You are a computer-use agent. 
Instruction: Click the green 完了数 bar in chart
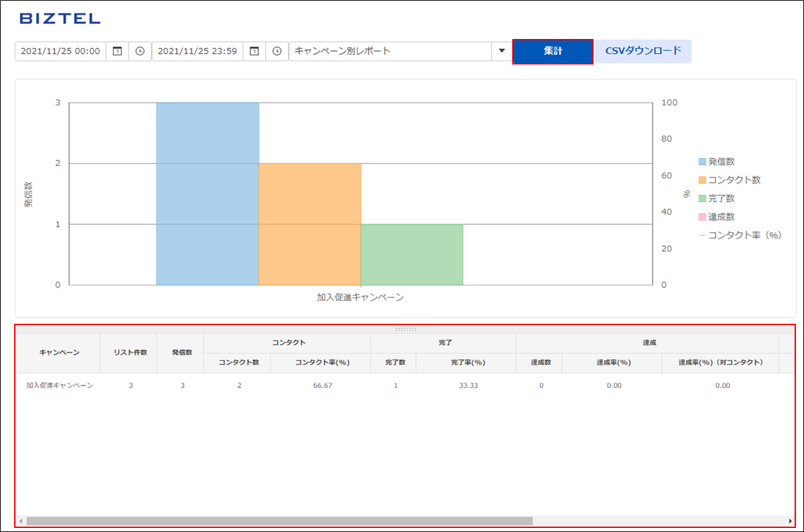[x=412, y=255]
